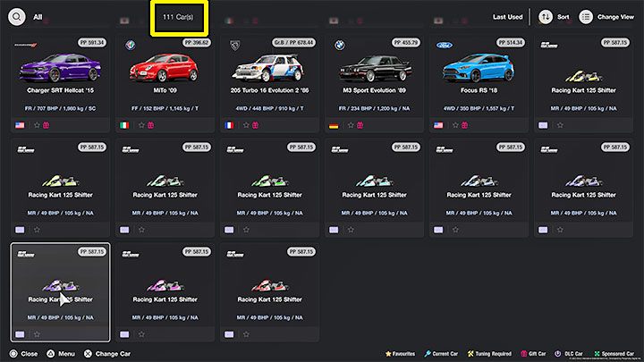Viewport: 644px width, 362px height.
Task: Toggle favourite star on M3 Sport Evolution
Action: [349, 126]
